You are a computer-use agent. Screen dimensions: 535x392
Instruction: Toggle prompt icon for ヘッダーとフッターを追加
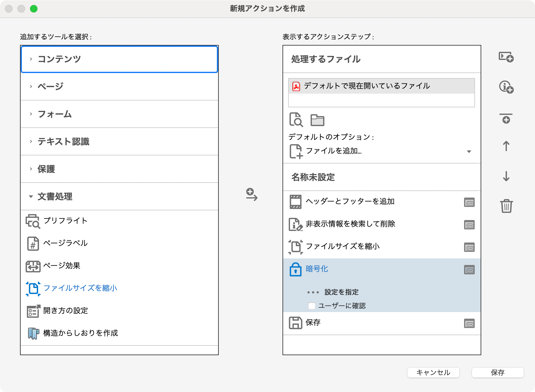coord(469,203)
